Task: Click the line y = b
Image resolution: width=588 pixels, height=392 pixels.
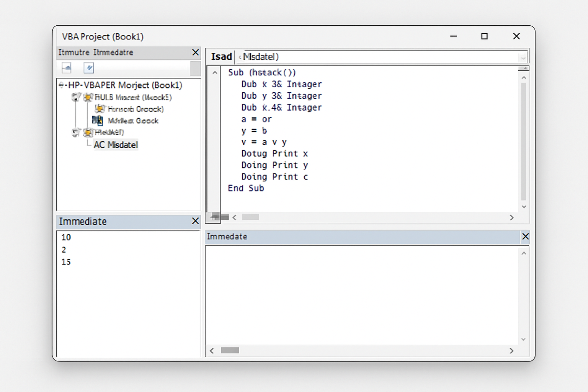Action: point(254,131)
